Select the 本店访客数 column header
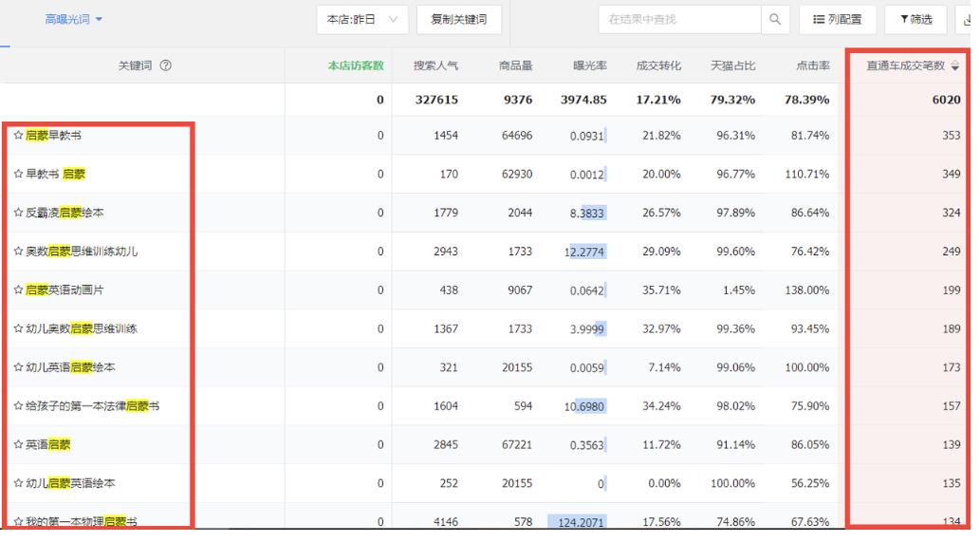 click(x=355, y=65)
